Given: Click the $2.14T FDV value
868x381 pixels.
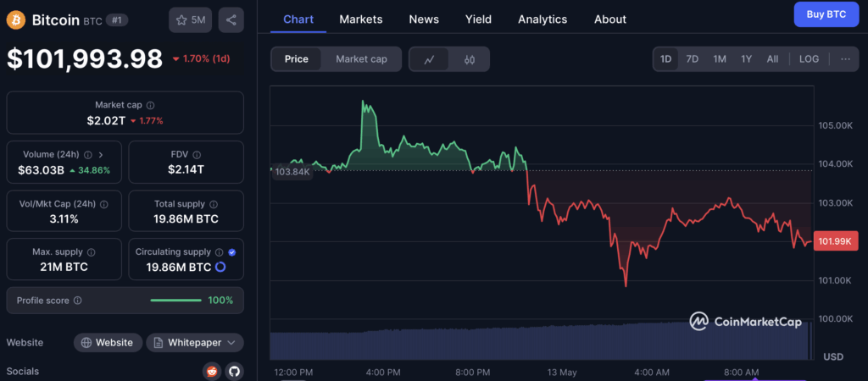Looking at the screenshot, I should (186, 170).
